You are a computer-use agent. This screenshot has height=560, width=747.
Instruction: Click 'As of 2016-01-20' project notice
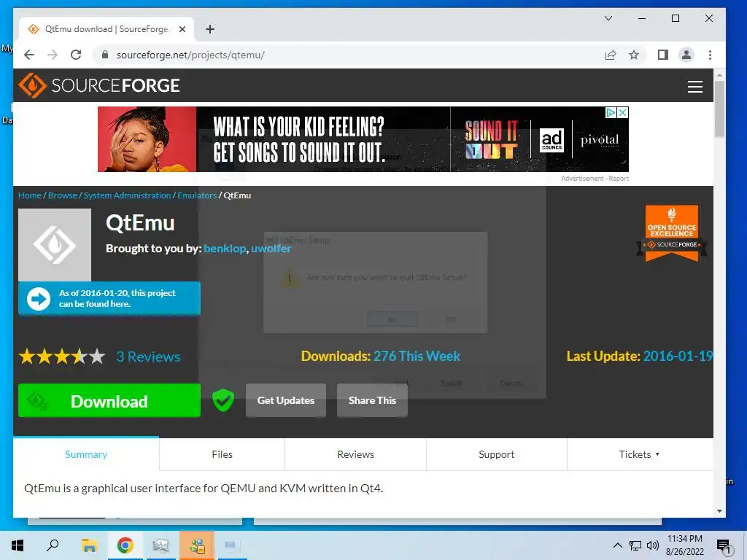pos(109,298)
